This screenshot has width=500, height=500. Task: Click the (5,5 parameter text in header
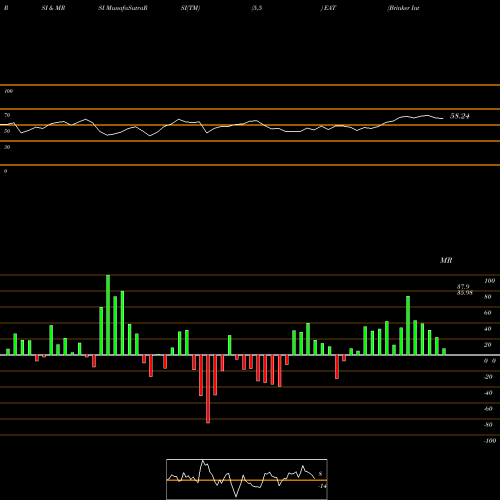click(257, 8)
